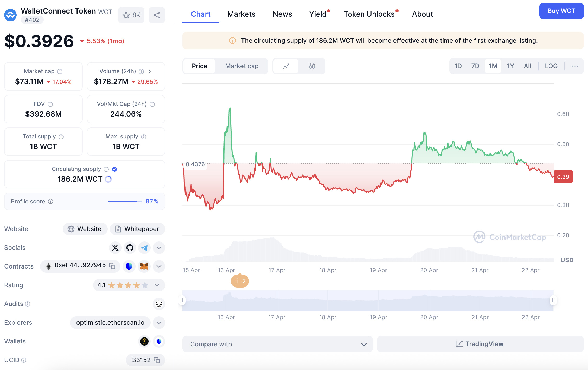Click the MetaMask fox icon

coord(144,266)
